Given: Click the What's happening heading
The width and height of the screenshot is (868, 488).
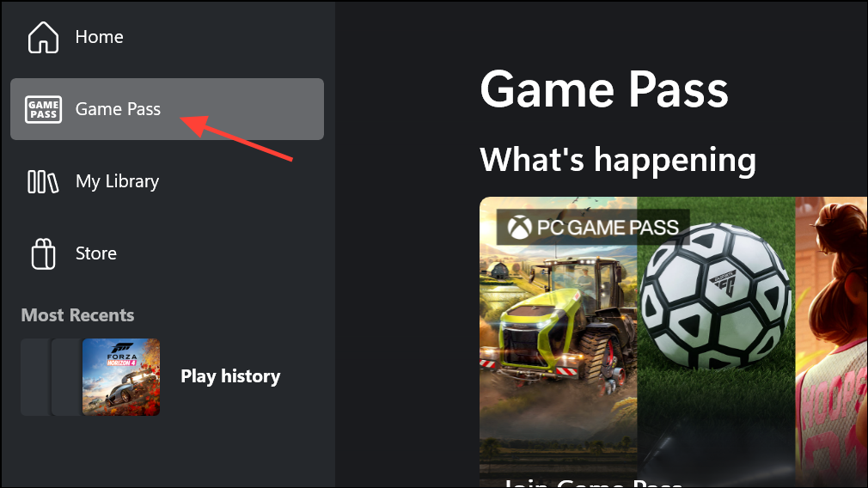Looking at the screenshot, I should [618, 161].
